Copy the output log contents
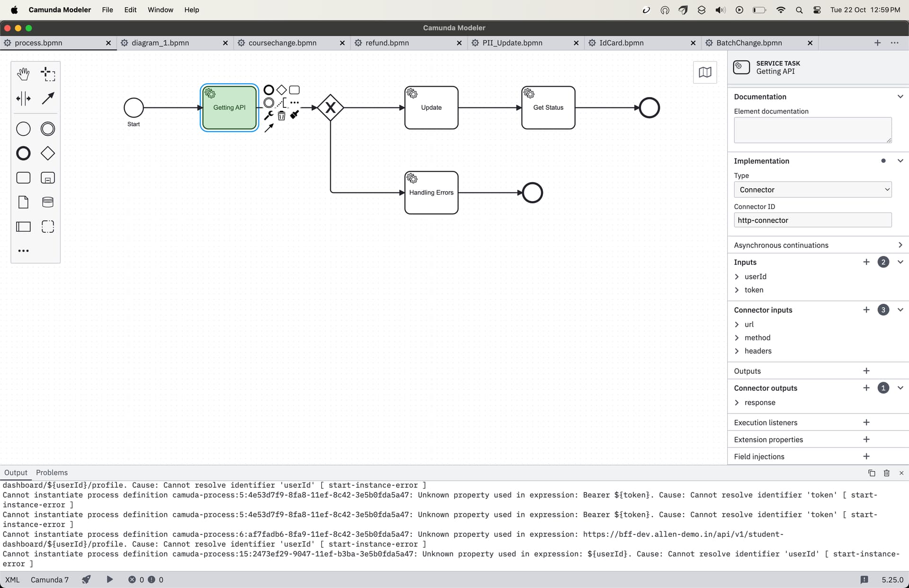 [872, 473]
